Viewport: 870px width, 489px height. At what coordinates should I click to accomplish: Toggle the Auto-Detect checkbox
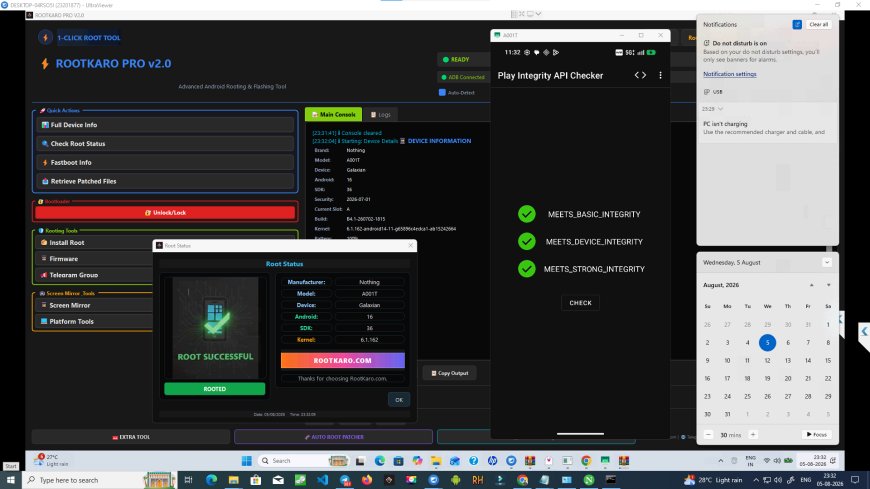(x=442, y=93)
